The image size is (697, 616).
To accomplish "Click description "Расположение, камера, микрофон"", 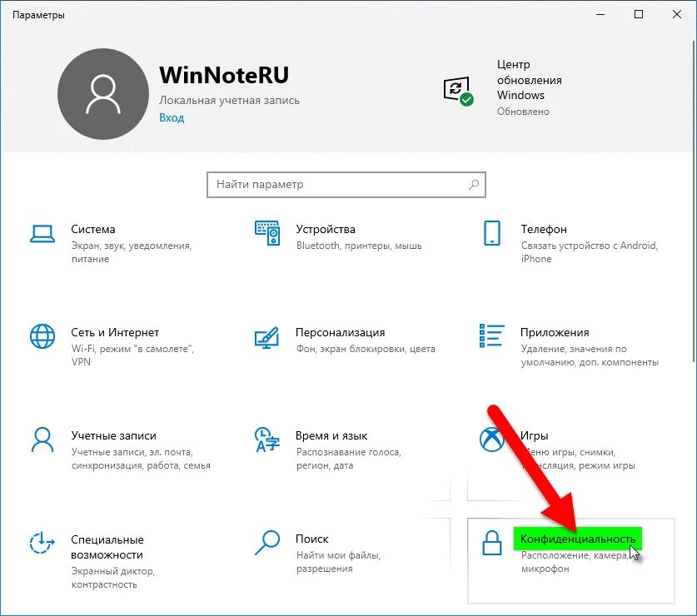I will tap(575, 562).
